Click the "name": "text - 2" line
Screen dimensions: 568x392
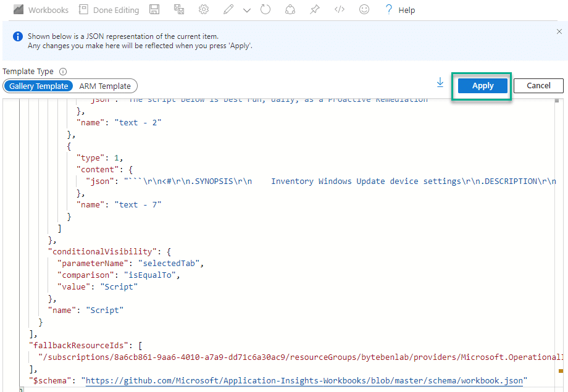(119, 122)
